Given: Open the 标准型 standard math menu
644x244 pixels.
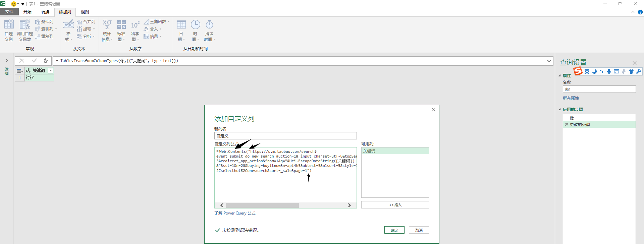Looking at the screenshot, I should [121, 30].
